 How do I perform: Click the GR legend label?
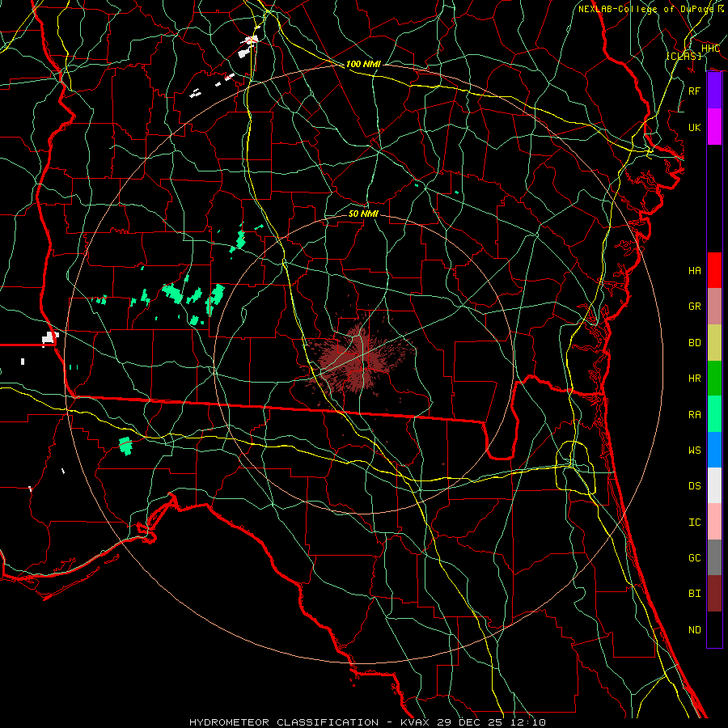[695, 307]
